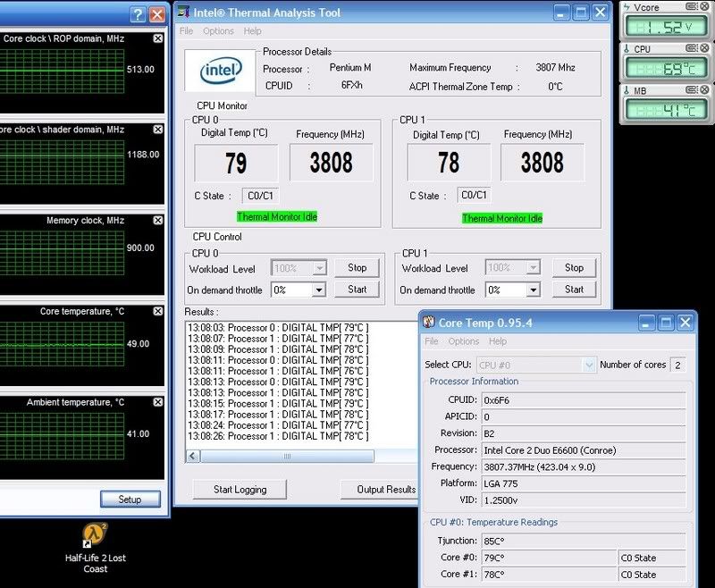This screenshot has height=588, width=715.
Task: Click Setup button in hardware monitor window
Action: (130, 500)
